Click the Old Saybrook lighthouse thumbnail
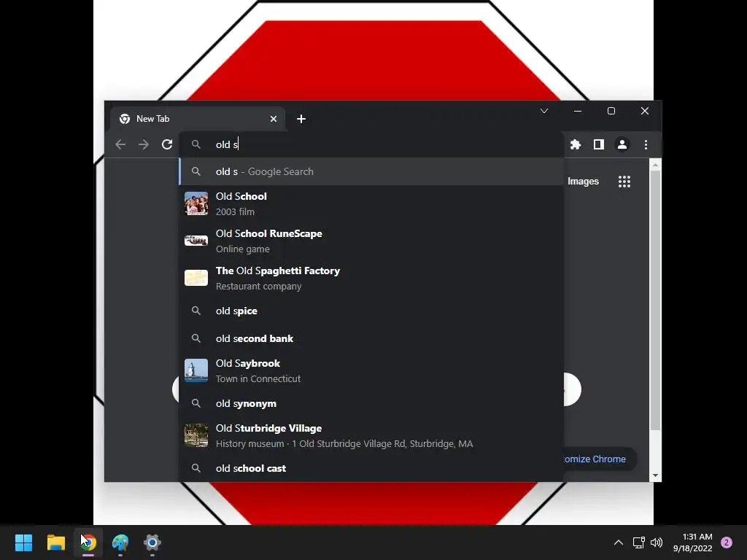Image resolution: width=747 pixels, height=560 pixels. click(x=196, y=370)
